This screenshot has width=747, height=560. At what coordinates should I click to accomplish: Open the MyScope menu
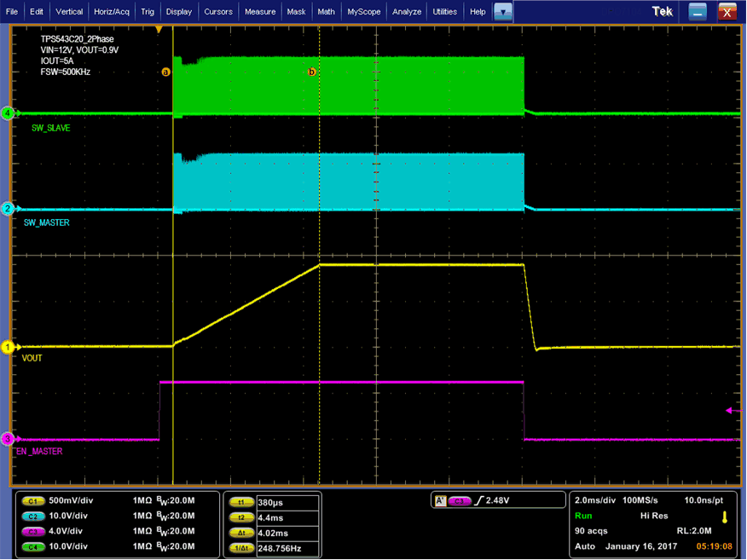tap(364, 12)
